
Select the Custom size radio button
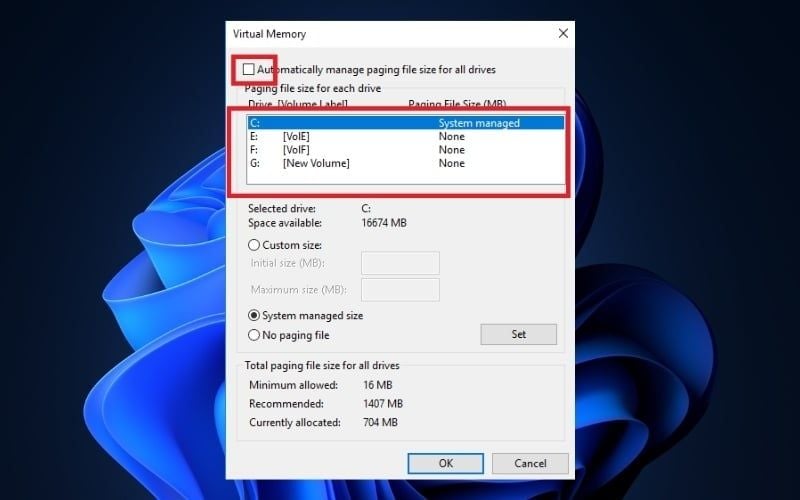[x=254, y=245]
